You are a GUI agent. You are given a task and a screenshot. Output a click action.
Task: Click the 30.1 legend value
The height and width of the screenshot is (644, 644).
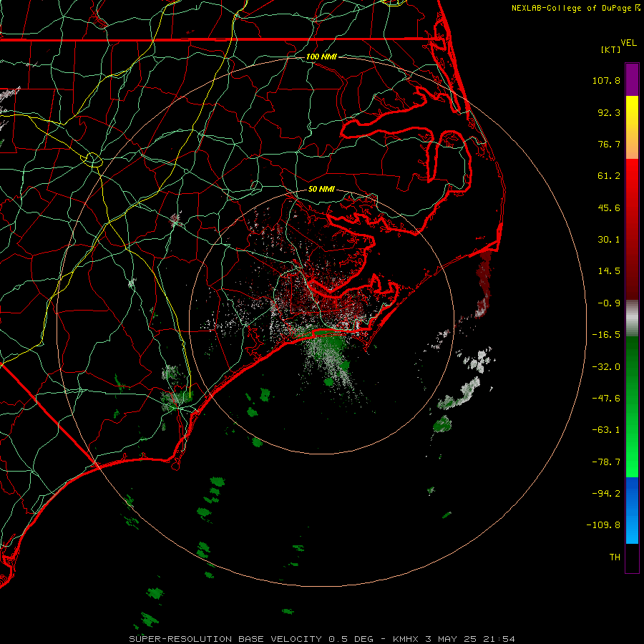[x=609, y=240]
